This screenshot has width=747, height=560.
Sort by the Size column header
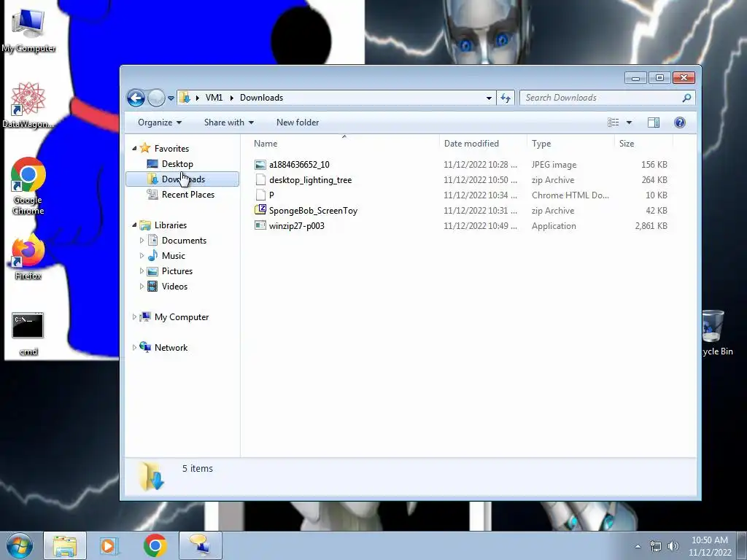coord(643,144)
